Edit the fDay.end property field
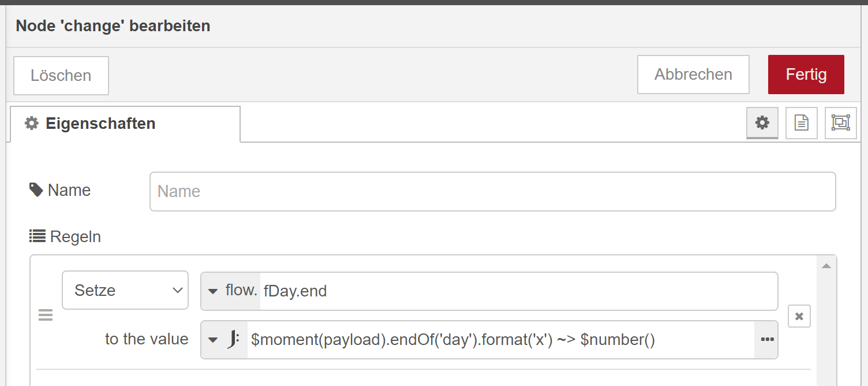 point(518,291)
